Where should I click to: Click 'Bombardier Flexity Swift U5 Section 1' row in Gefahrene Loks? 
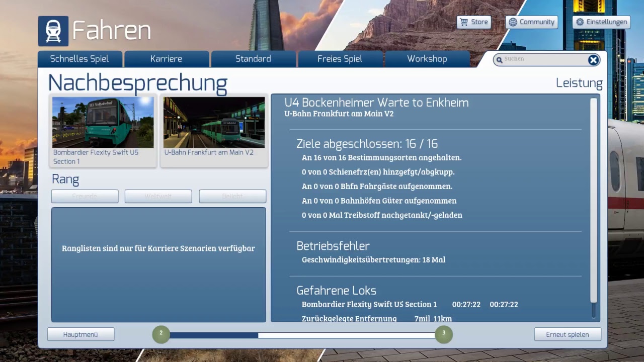[x=410, y=304]
